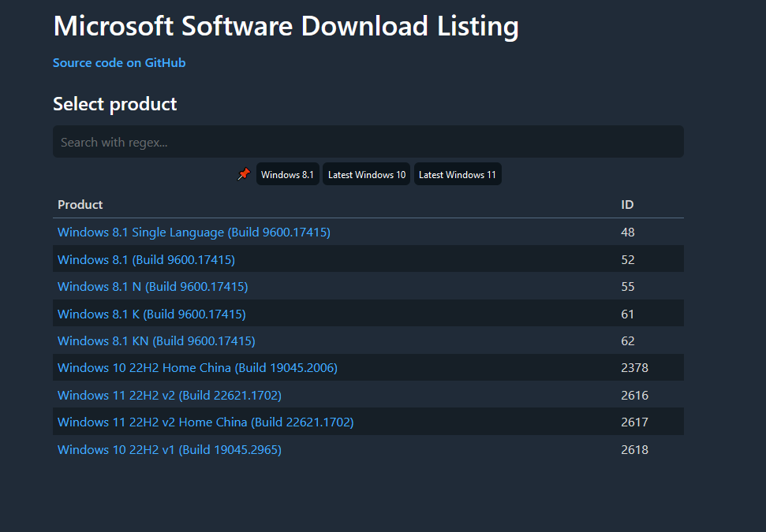
Task: Click the Product column header
Action: pos(80,204)
